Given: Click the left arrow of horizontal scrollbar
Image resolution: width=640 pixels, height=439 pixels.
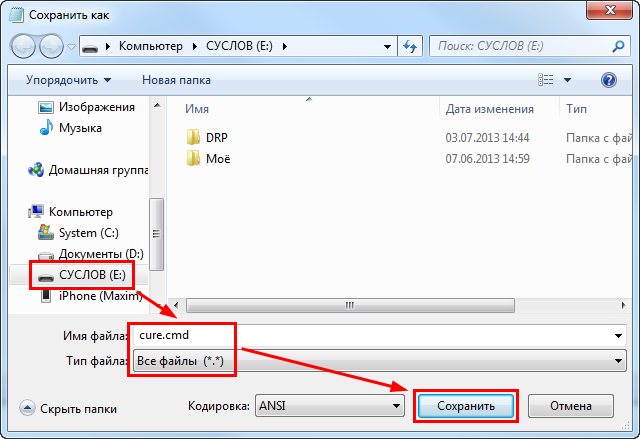Looking at the screenshot, I should click(x=176, y=305).
